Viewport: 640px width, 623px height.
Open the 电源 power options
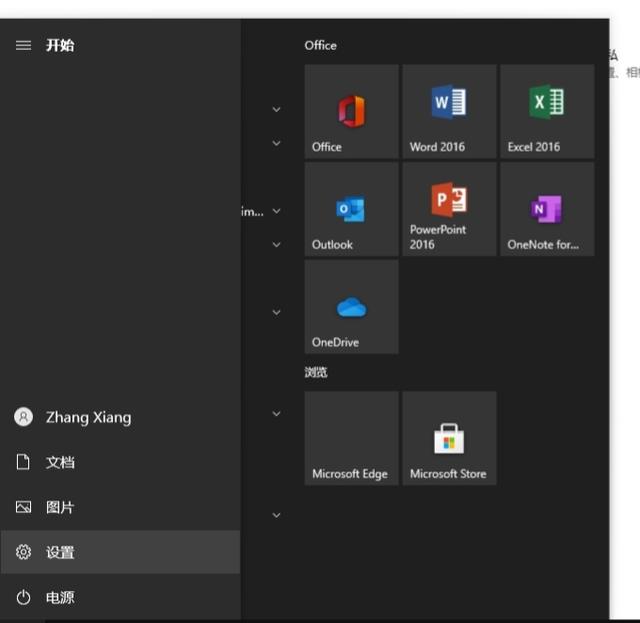(120, 597)
